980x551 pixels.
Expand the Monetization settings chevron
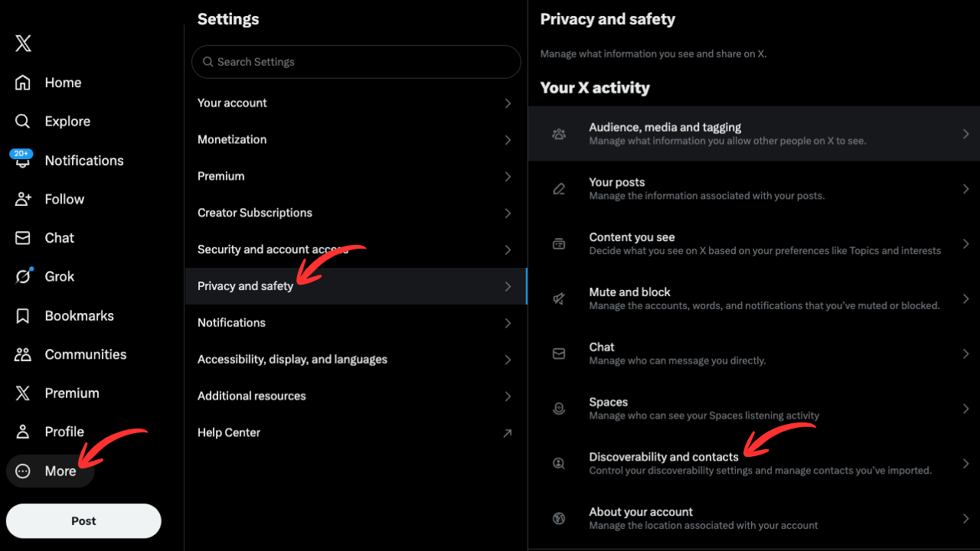pos(508,139)
